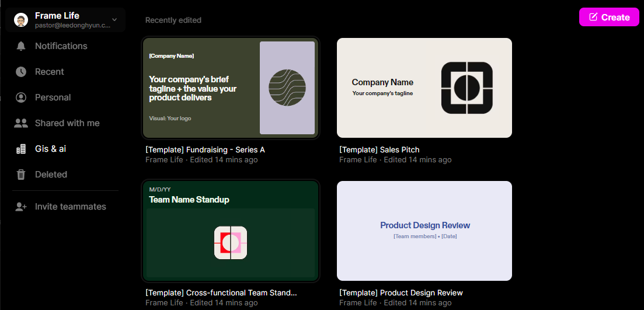644x310 pixels.
Task: Open the Fundraising - Series A thumbnail
Action: click(x=231, y=88)
